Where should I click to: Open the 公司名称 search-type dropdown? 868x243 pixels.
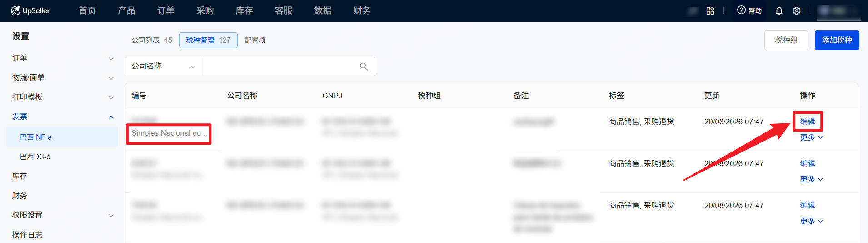click(x=163, y=66)
